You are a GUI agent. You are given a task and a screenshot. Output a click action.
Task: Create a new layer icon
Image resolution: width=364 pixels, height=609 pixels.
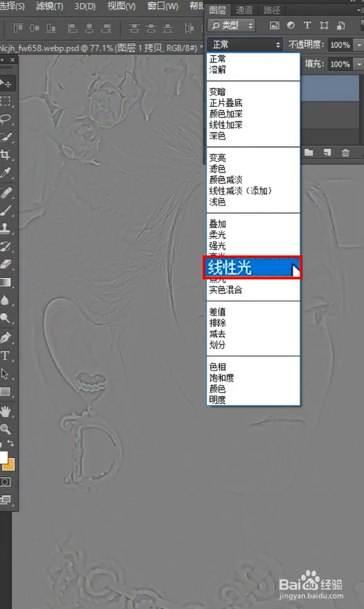(327, 152)
